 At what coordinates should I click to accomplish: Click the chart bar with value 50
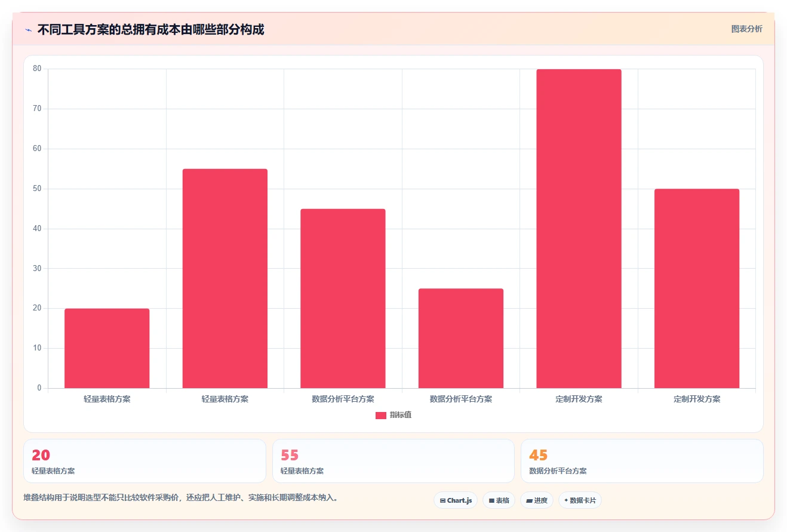click(x=697, y=288)
